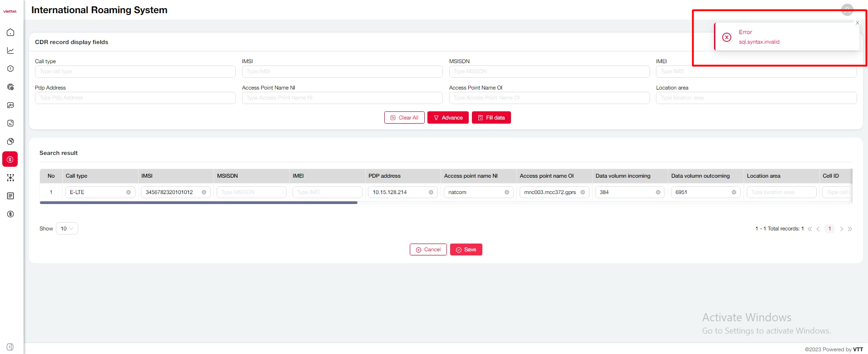
Task: Expand the sidebar with bottom toggle
Action: 10,347
